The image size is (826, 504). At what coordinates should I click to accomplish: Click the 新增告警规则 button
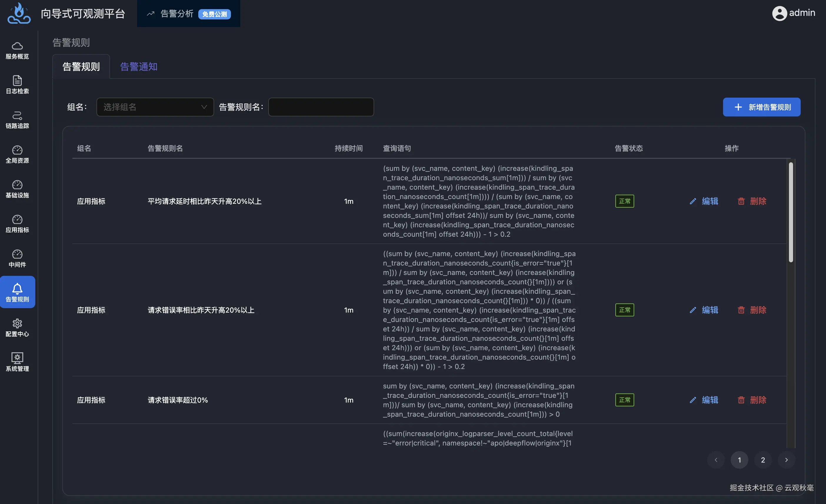point(761,107)
